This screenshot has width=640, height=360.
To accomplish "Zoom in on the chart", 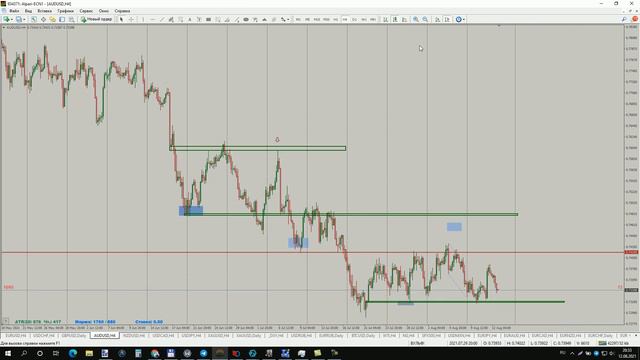I will coord(416,19).
